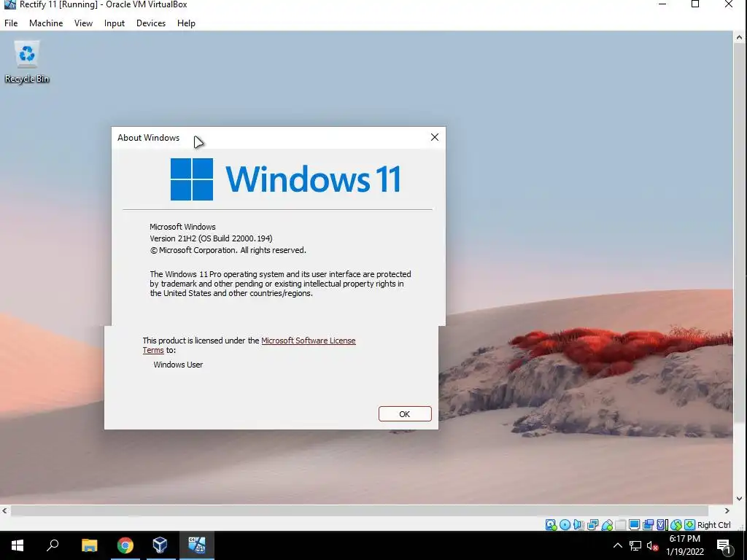Click the muted volume tray icon
Screen dimensions: 747x560
click(653, 545)
